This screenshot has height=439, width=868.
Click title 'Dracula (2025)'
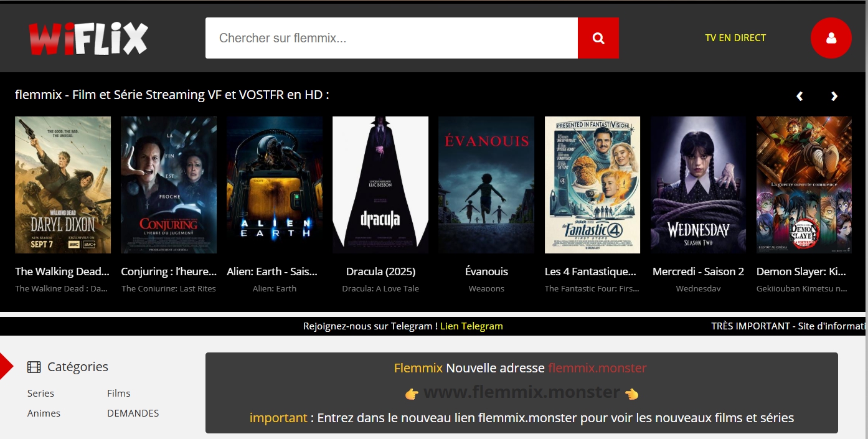(x=380, y=271)
